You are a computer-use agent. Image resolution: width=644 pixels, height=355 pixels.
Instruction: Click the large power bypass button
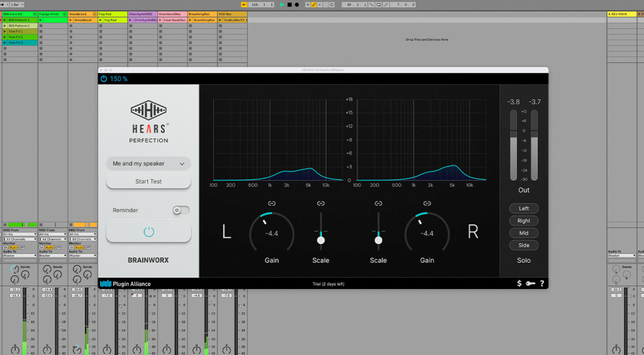[x=148, y=231]
